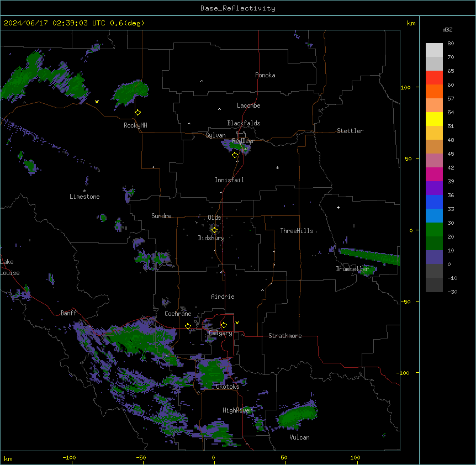
Task: Select the Cochrane label
Action: coord(178,314)
